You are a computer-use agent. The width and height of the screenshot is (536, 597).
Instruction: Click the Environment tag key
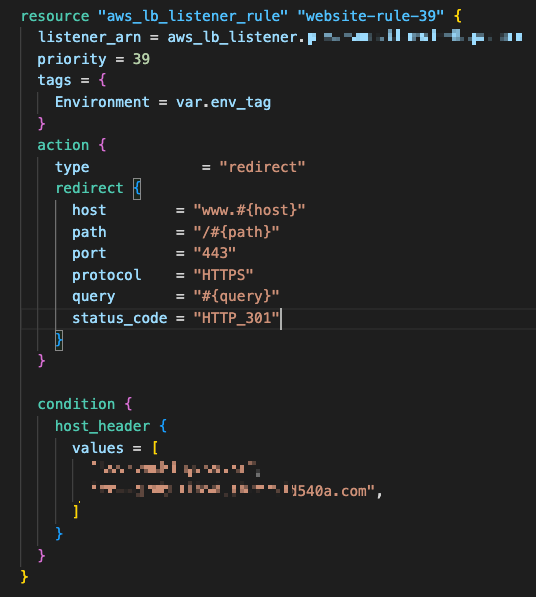102,102
